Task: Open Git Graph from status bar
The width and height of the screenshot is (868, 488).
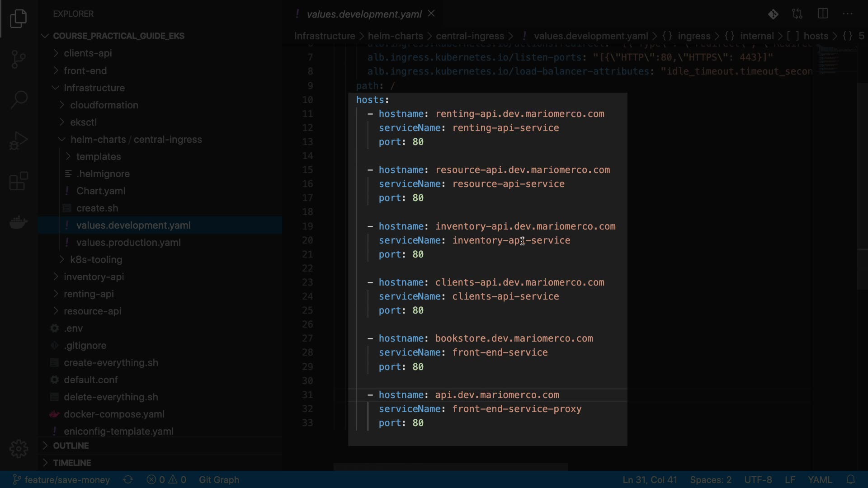Action: [x=219, y=479]
